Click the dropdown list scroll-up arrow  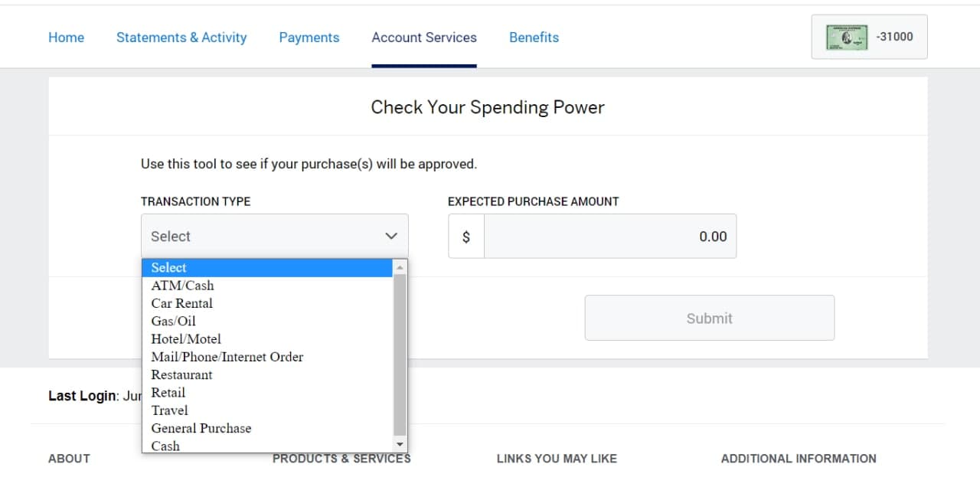[400, 267]
